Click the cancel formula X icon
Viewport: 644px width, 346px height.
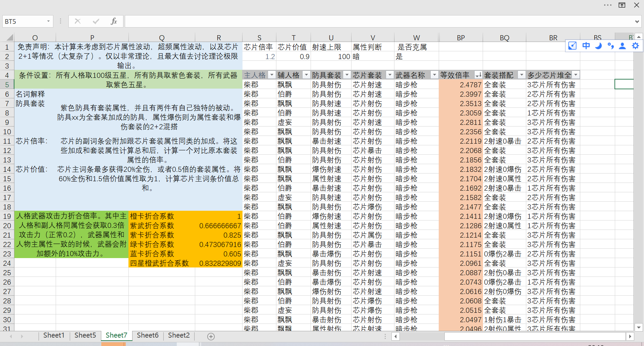tap(77, 21)
